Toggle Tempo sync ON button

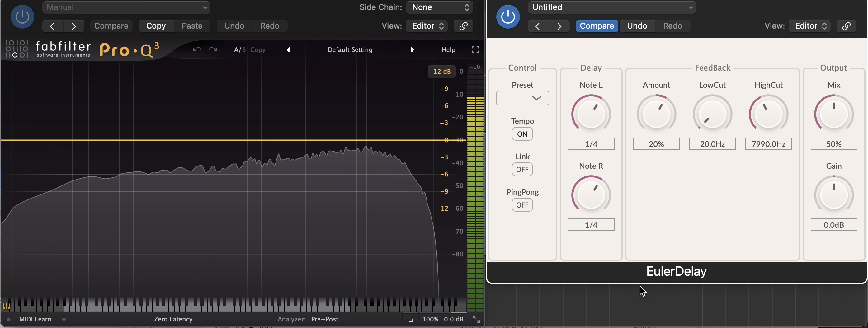[522, 134]
